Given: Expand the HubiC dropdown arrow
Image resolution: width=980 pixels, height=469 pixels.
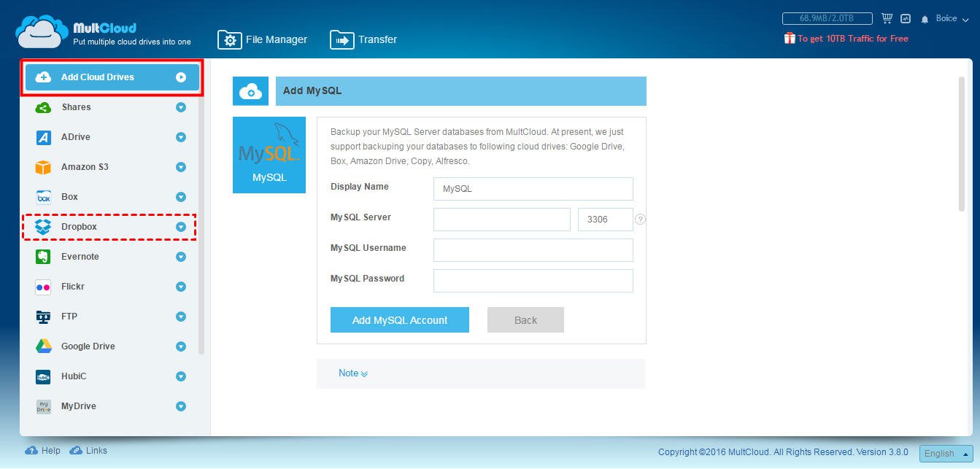Looking at the screenshot, I should pos(181,376).
